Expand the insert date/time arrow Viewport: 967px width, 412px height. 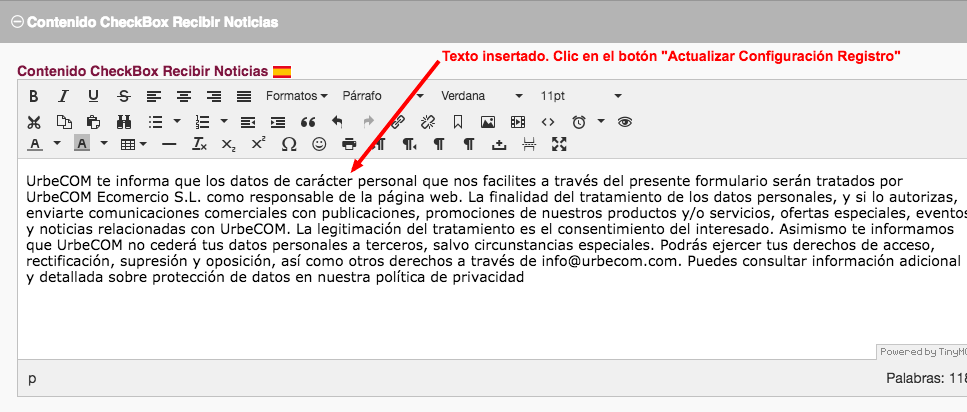[x=601, y=122]
